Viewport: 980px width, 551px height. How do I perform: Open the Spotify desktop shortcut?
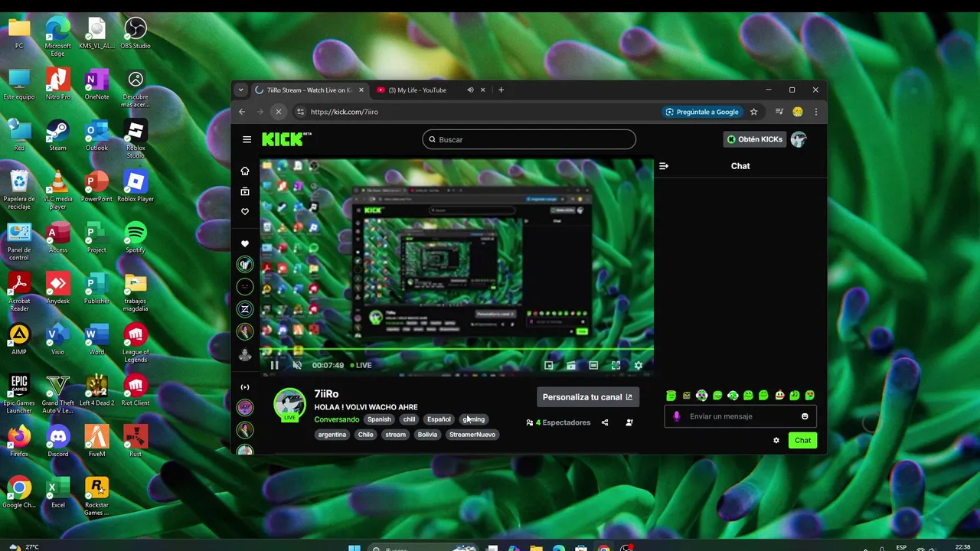(135, 236)
